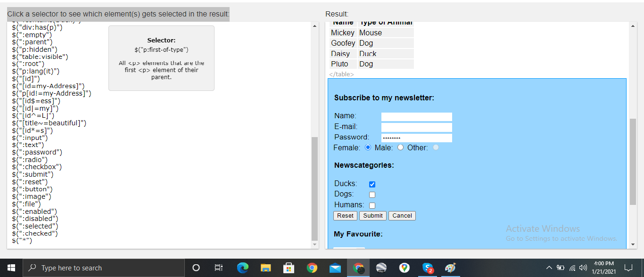Screen dimensions: 644x277
Task: Open the Start menu
Action: click(10, 268)
